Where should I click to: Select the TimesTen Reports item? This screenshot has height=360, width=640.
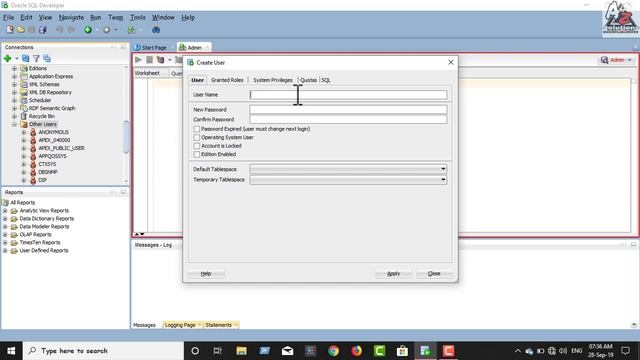40,242
